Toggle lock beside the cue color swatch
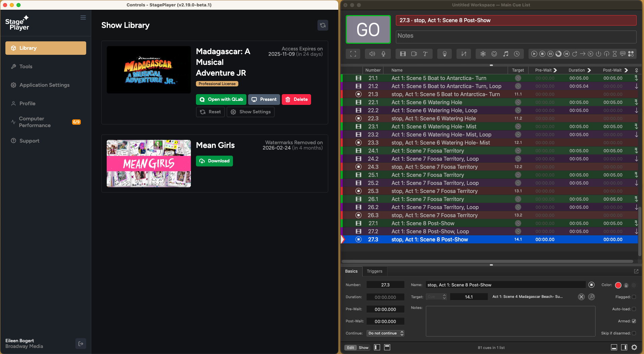644x354 pixels. pos(626,285)
